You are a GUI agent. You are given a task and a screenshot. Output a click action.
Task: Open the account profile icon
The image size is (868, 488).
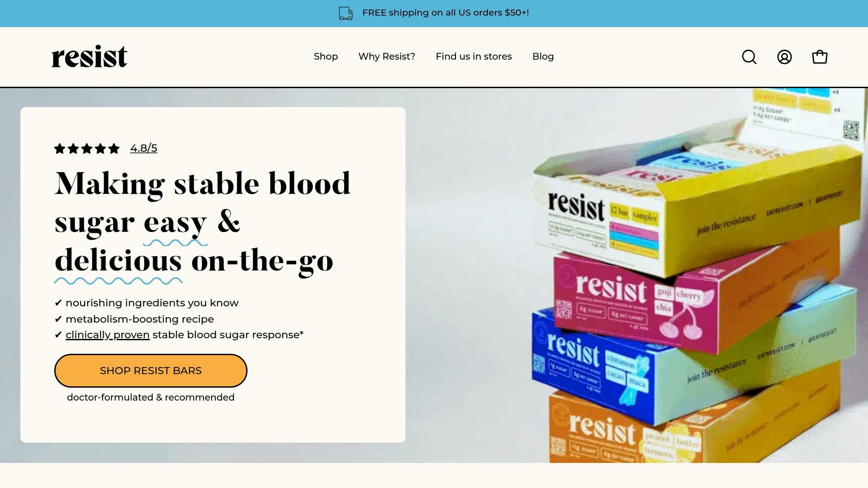click(784, 57)
